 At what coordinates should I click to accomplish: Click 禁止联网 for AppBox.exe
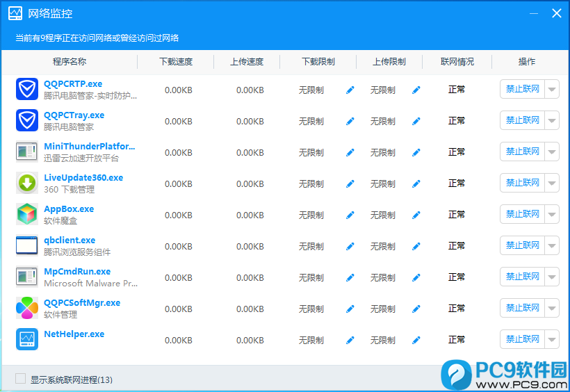pos(522,214)
